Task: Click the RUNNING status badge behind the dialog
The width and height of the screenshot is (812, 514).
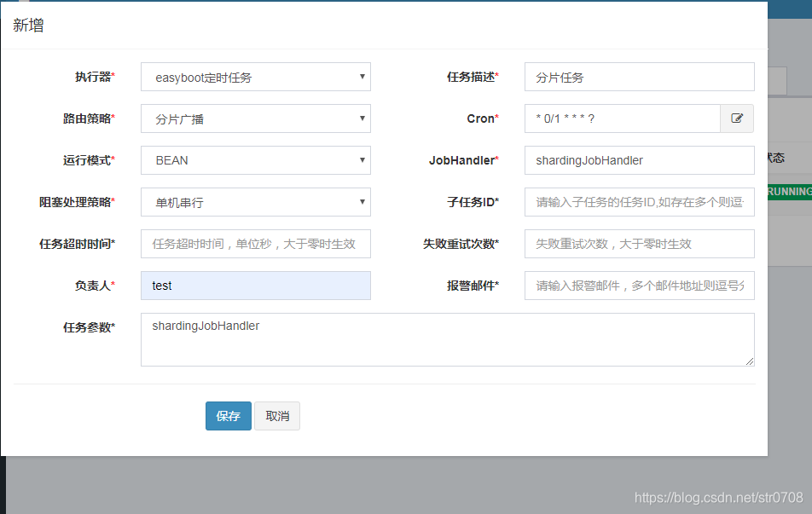Action: (x=789, y=192)
